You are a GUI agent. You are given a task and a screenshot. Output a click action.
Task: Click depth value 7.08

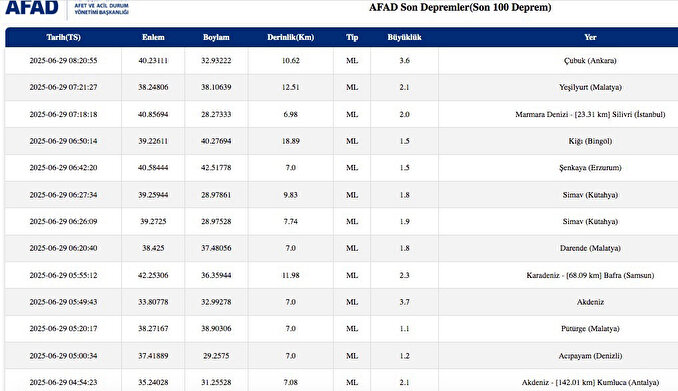click(x=291, y=382)
